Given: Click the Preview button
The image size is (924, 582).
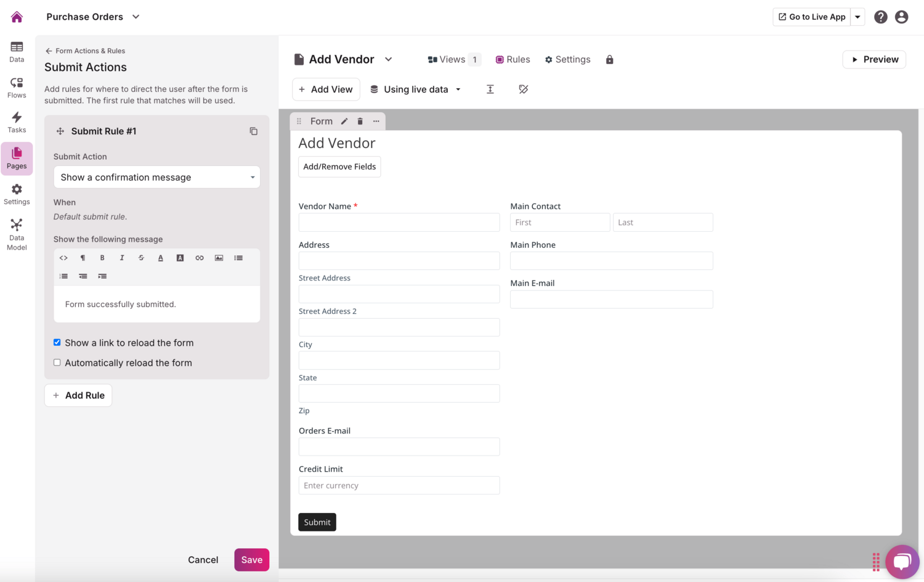Looking at the screenshot, I should pyautogui.click(x=874, y=59).
